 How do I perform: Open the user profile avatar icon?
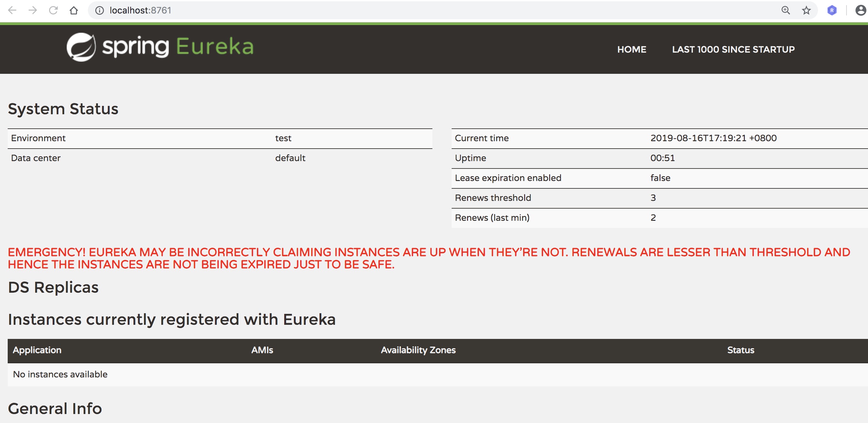tap(860, 11)
